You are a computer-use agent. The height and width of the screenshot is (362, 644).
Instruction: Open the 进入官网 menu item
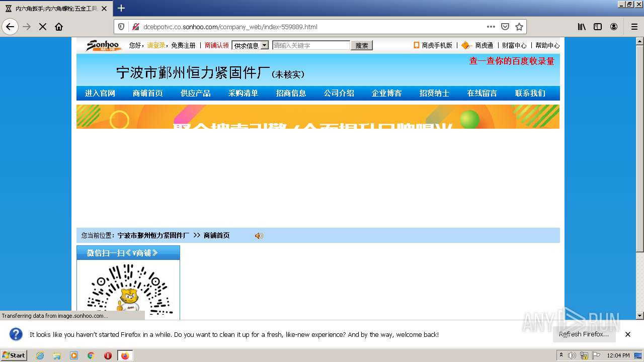[100, 93]
